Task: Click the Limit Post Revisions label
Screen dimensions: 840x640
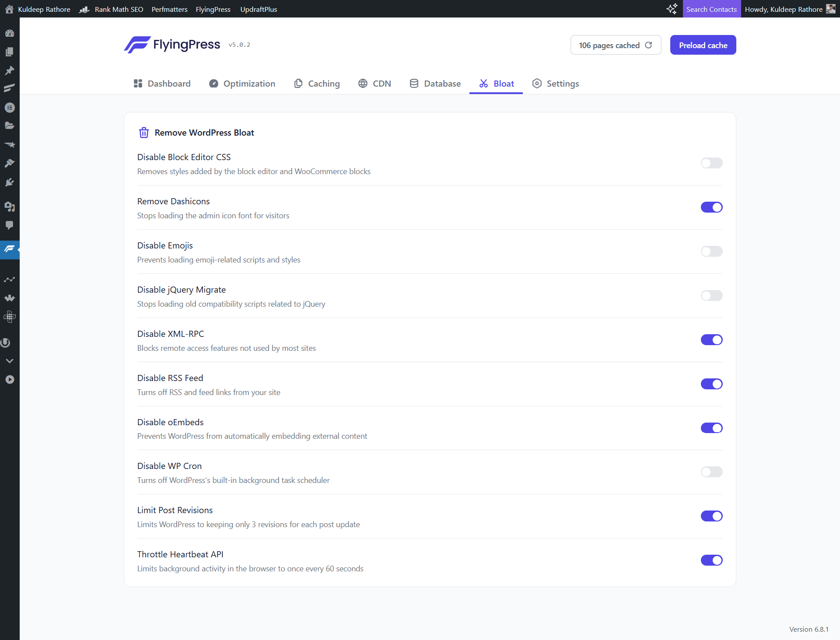Action: click(175, 510)
